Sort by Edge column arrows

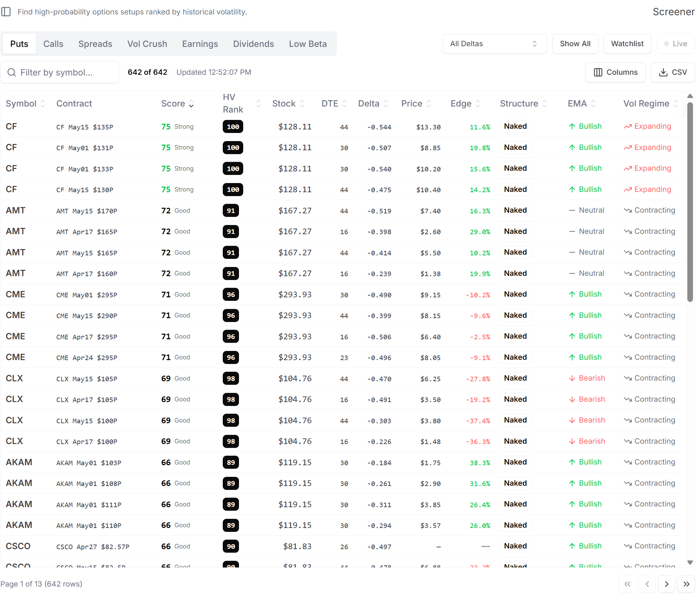[x=478, y=103]
